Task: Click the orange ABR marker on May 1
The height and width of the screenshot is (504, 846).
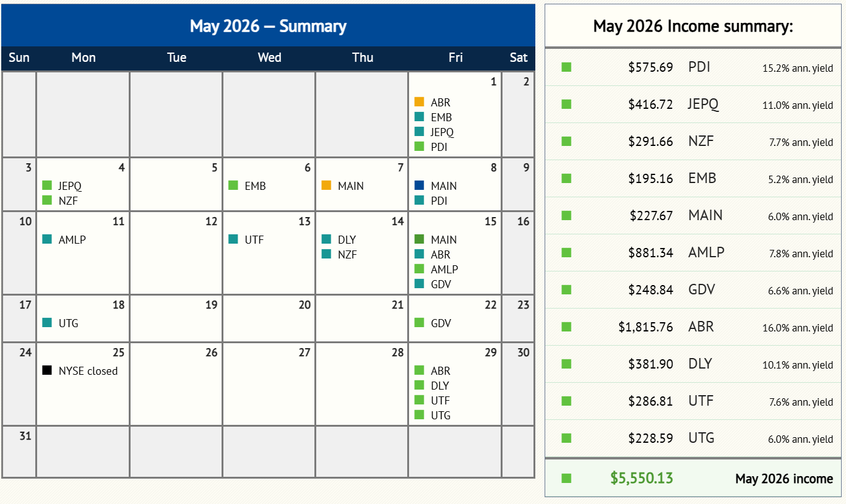Action: pos(419,102)
